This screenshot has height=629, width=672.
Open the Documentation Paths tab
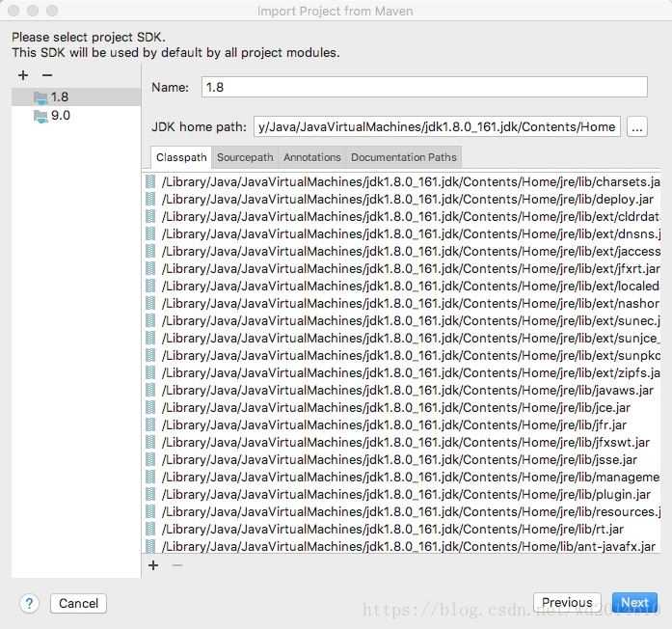click(x=404, y=157)
